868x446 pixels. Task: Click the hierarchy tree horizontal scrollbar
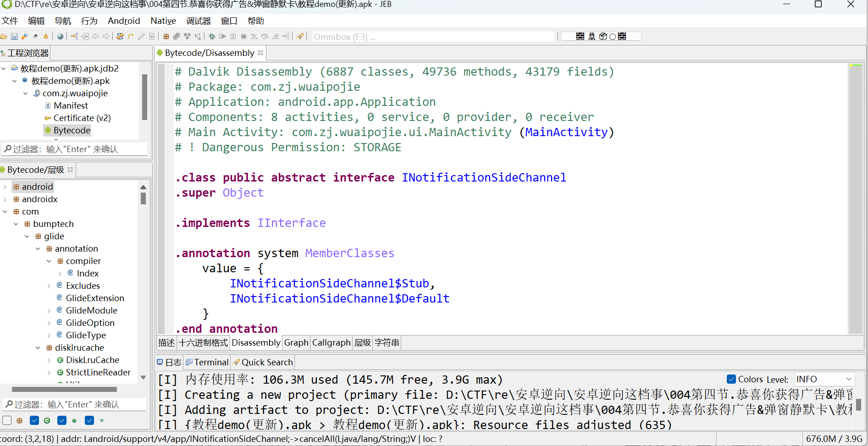[64, 389]
